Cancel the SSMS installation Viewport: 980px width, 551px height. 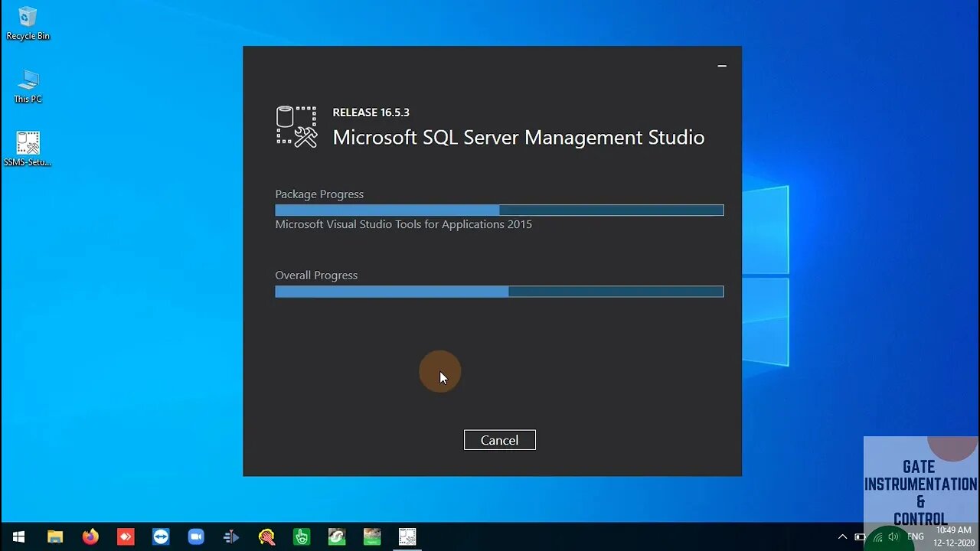(x=499, y=440)
